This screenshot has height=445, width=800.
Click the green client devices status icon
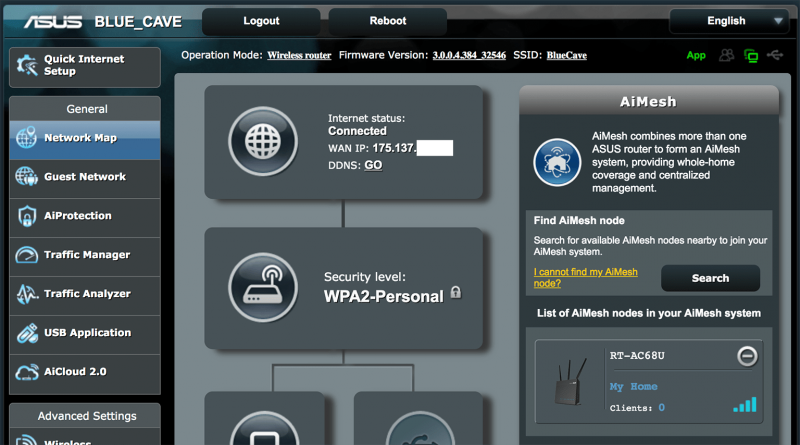(751, 56)
